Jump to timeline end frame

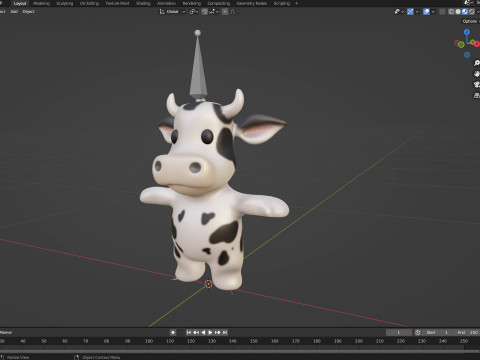pos(225,332)
